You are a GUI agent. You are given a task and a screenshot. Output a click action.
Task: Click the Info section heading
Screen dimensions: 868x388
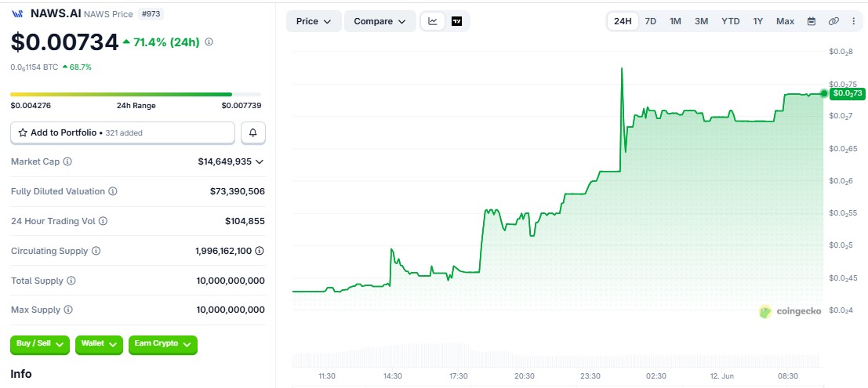pos(21,374)
